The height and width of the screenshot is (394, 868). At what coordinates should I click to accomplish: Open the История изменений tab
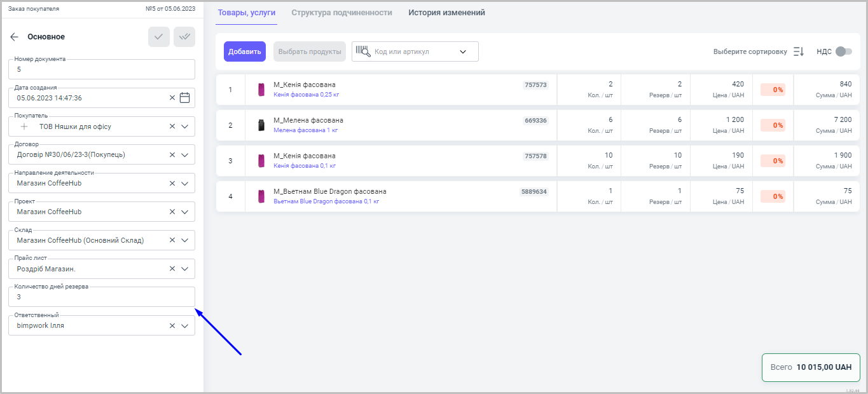446,13
